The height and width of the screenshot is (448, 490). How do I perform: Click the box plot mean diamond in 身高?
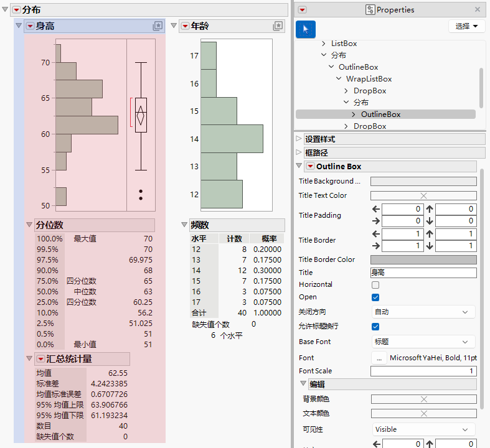[141, 116]
